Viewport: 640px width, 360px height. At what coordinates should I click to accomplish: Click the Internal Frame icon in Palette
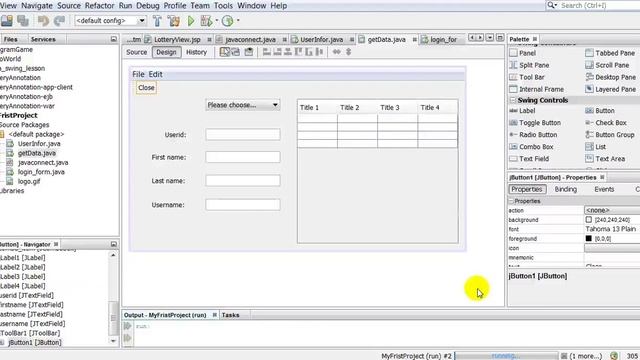pos(513,89)
